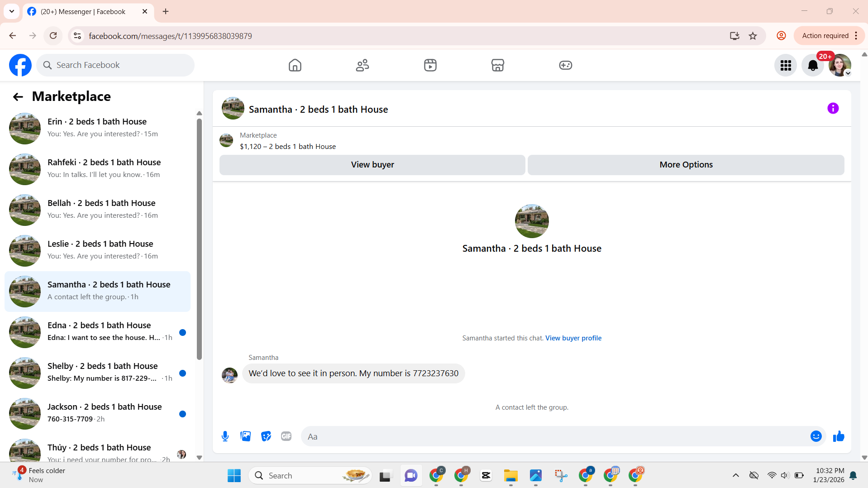
Task: Go back using the Marketplace back arrow
Action: (18, 96)
